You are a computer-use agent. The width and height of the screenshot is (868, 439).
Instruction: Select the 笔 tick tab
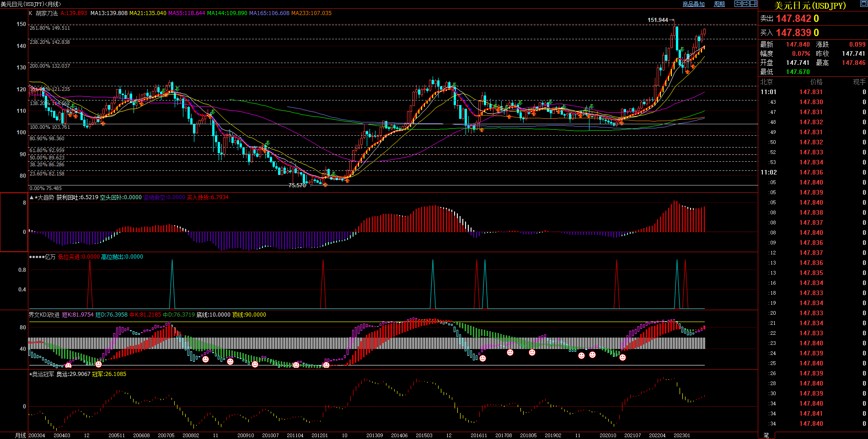[766, 435]
